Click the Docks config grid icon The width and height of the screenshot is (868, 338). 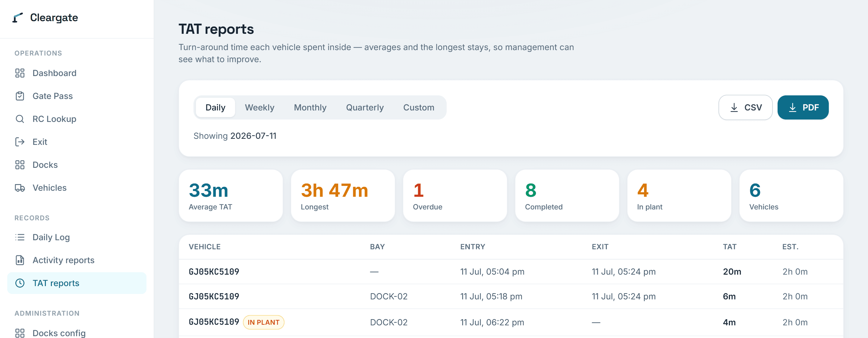[20, 333]
